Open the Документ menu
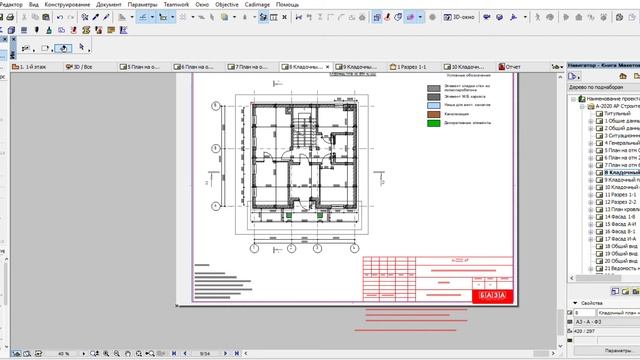 click(x=109, y=4)
